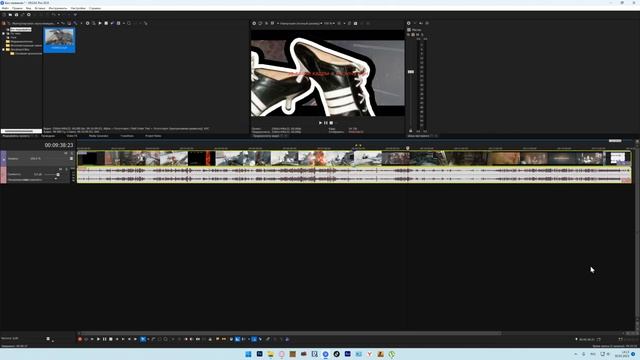Open the Инструменты menu

(x=58, y=8)
